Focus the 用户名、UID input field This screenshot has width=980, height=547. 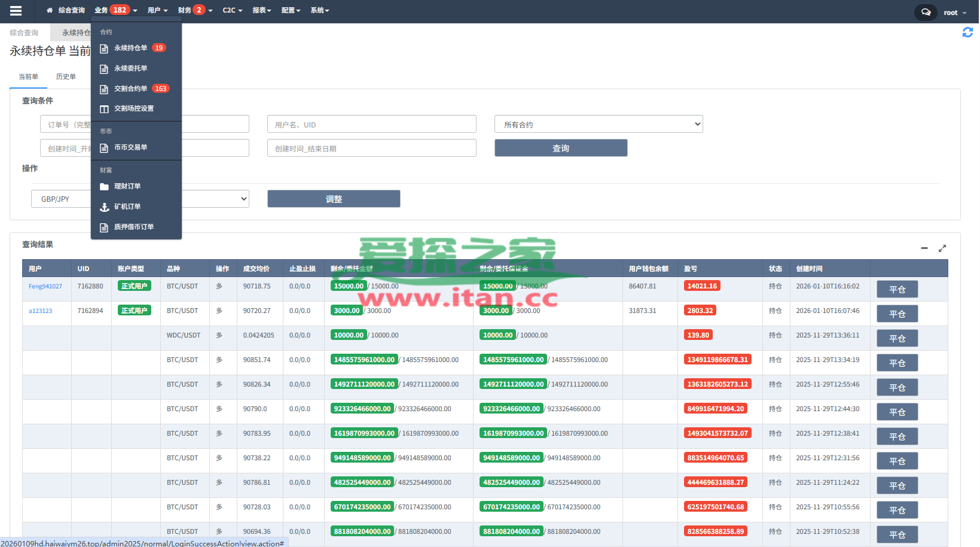371,124
